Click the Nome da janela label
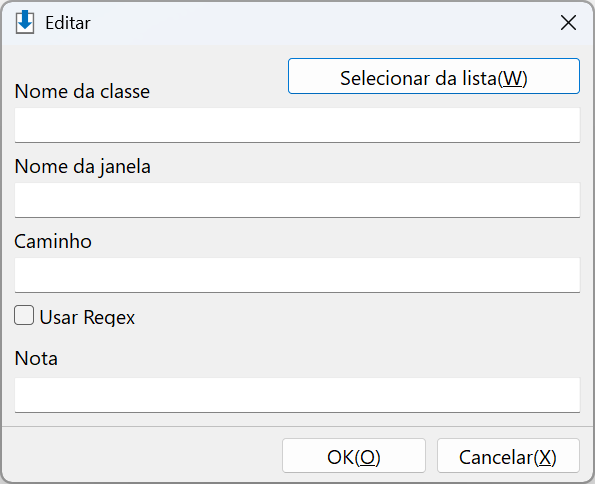595x484 pixels. point(82,167)
